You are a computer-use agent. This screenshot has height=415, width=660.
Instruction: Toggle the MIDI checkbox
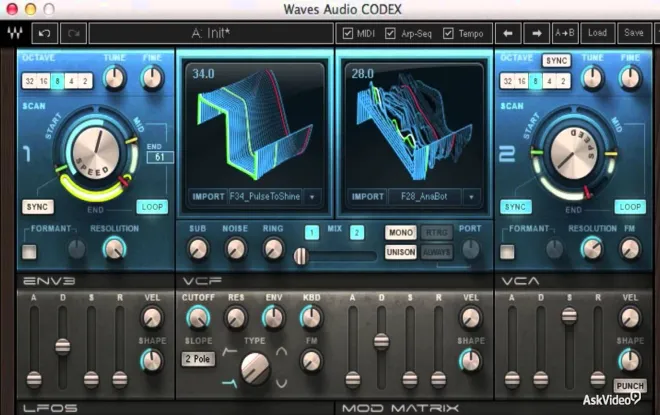[x=348, y=33]
